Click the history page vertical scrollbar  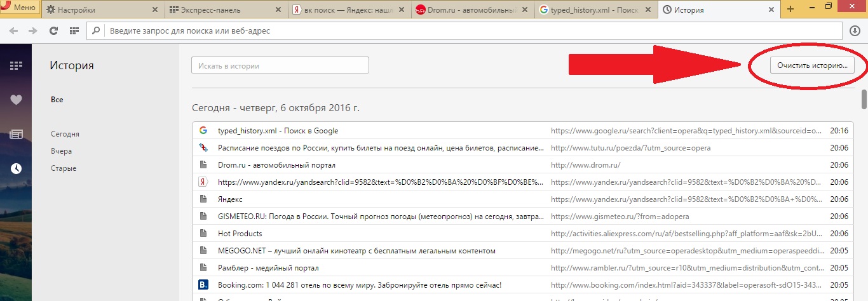point(864,100)
